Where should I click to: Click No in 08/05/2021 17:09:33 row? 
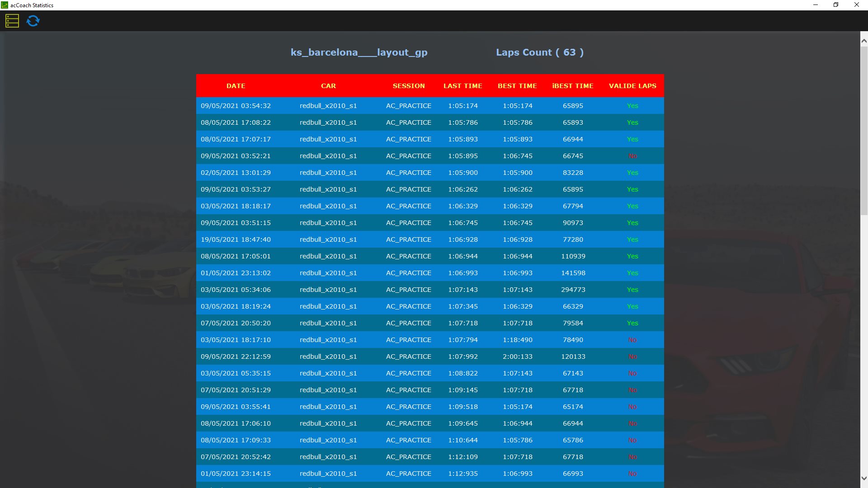(632, 440)
